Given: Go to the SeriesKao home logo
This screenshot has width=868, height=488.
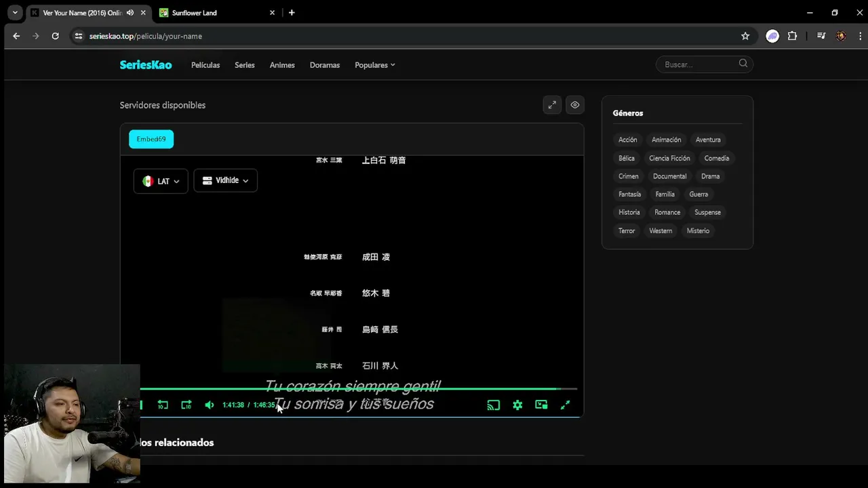Looking at the screenshot, I should click(146, 65).
